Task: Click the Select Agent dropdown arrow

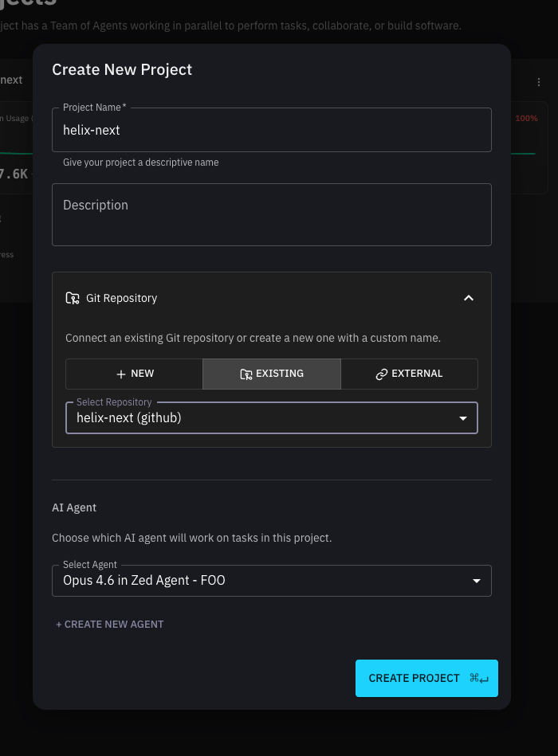Action: [x=477, y=581]
